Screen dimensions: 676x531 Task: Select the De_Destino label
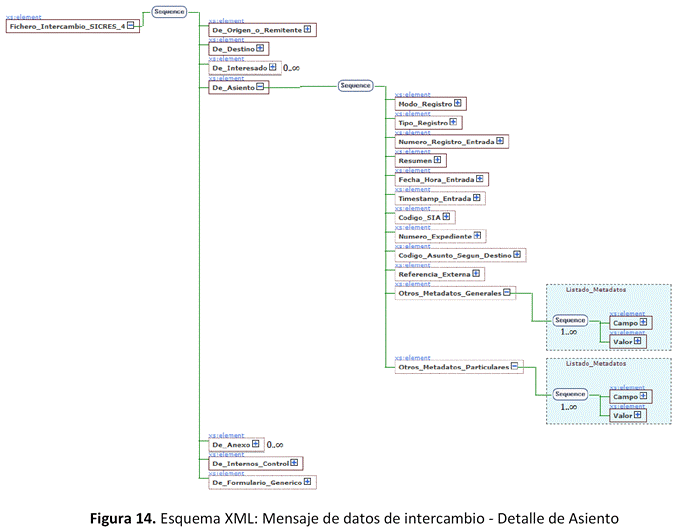(x=233, y=49)
